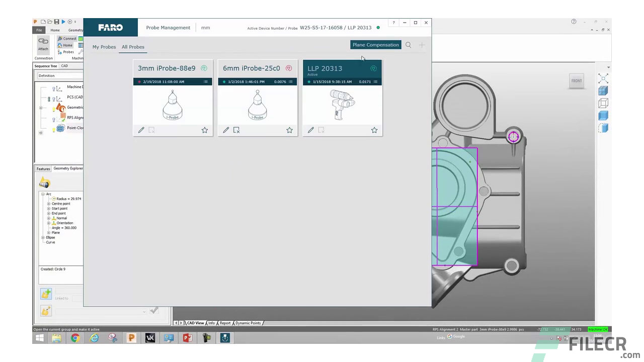Viewport: 644px width, 362px height.
Task: Favorite the LLP 20313 probe with the star
Action: click(374, 130)
